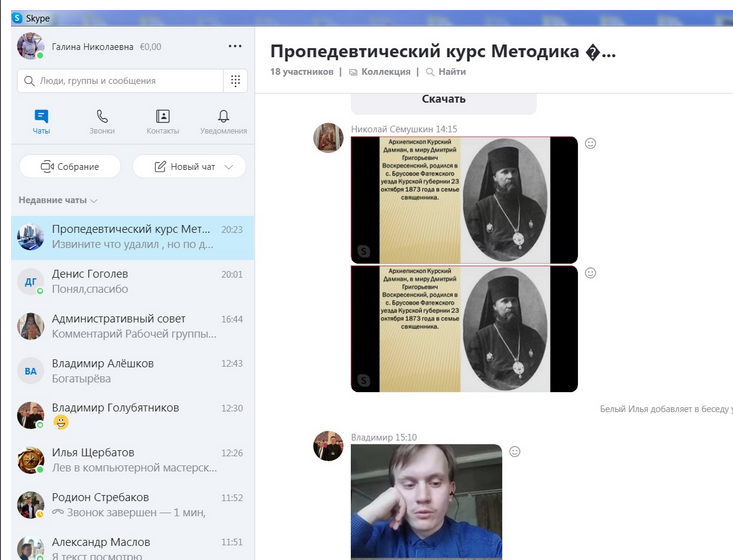Open the more options three-dot menu

(x=235, y=46)
